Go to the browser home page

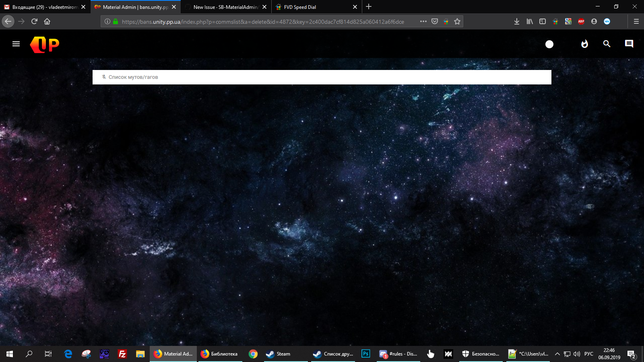click(x=47, y=21)
